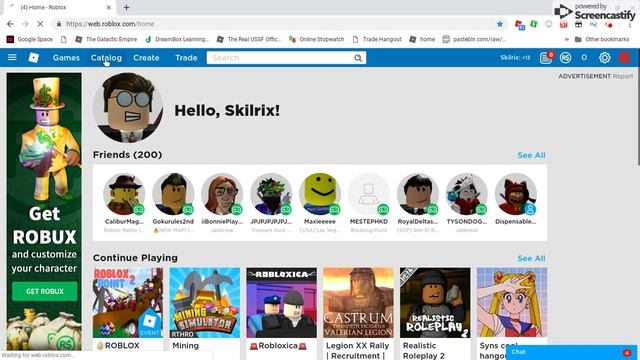Open the home bookmark
640x360 pixels.
(x=422, y=39)
